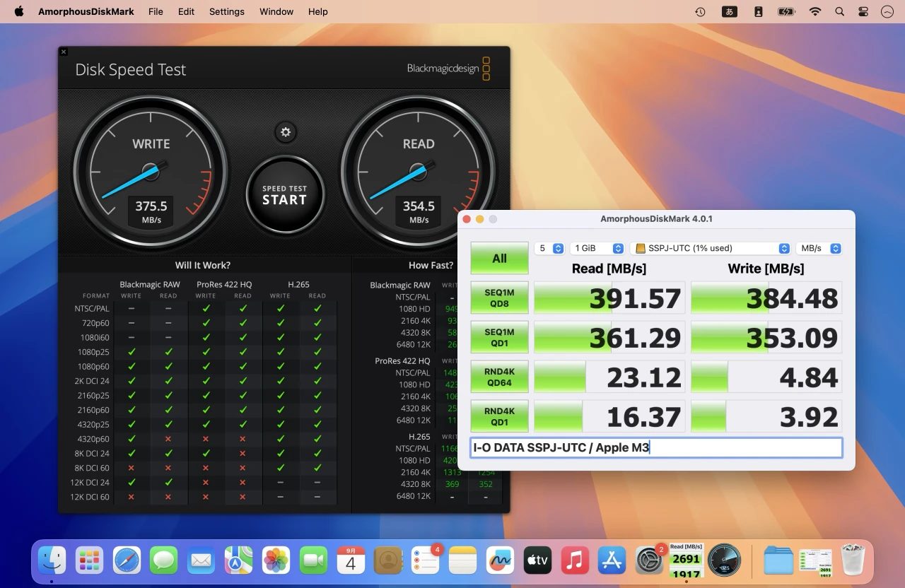The width and height of the screenshot is (905, 588).
Task: Open AmorphousDiskMark icon in the Dock
Action: (x=686, y=560)
